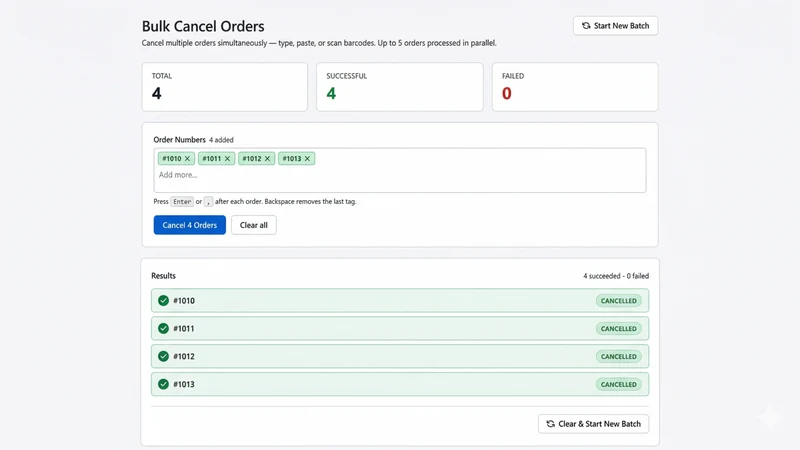Click the 'Results' section heading
This screenshot has width=800, height=450.
(x=163, y=276)
